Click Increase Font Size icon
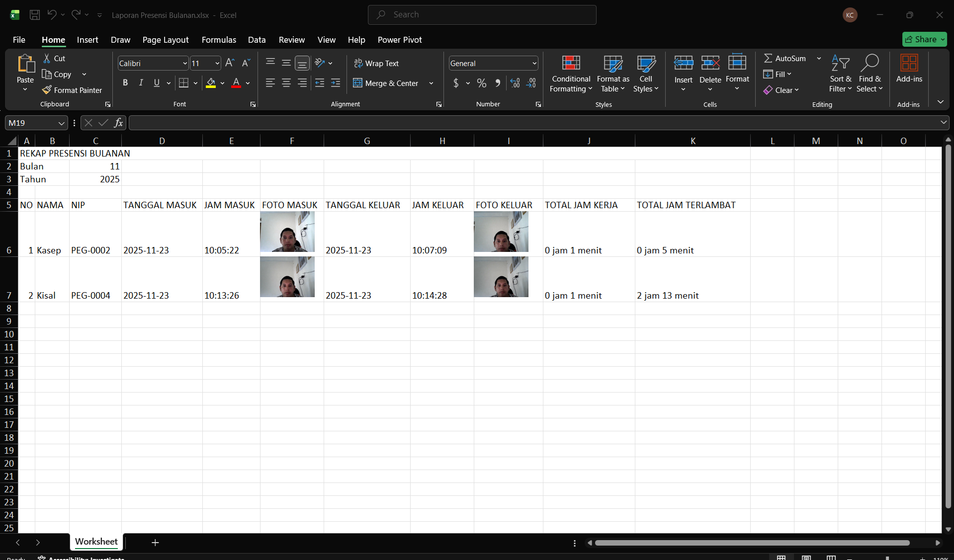The width and height of the screenshot is (954, 560). 230,63
